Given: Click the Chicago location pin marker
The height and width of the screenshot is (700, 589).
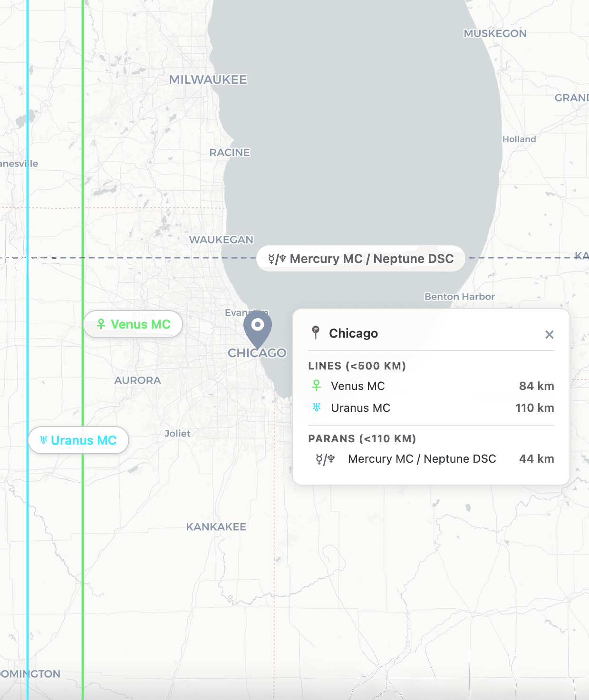Looking at the screenshot, I should [x=258, y=329].
